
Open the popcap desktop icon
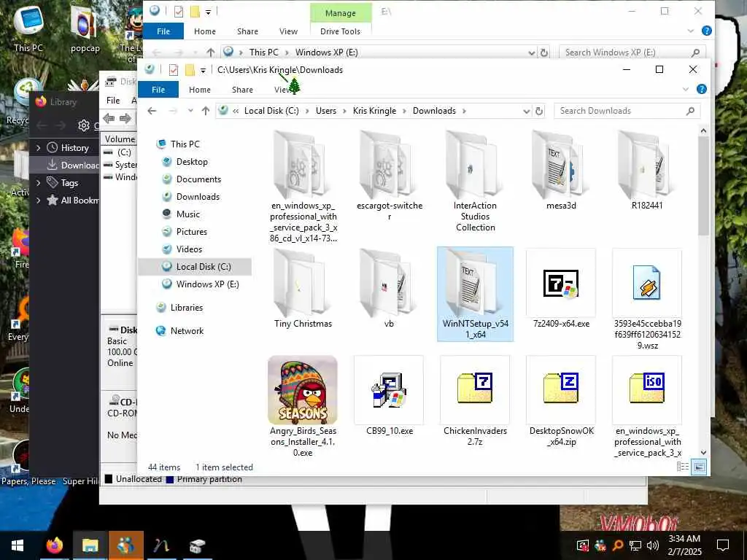(85, 29)
